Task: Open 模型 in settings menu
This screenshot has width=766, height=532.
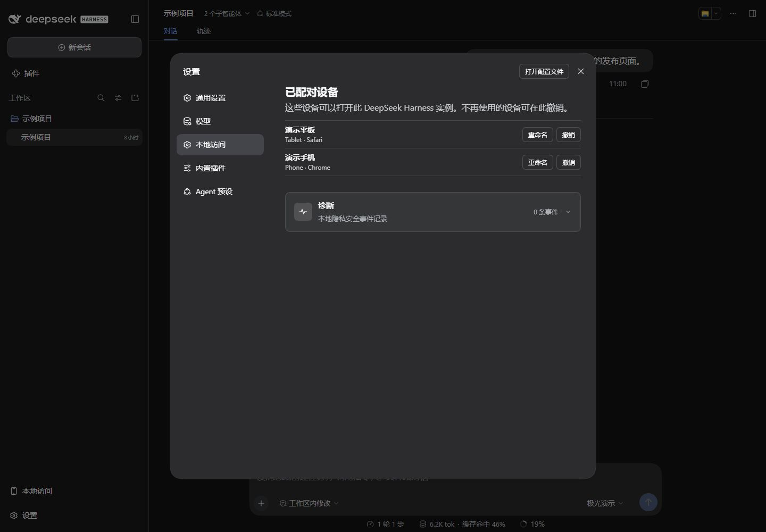Action: click(x=220, y=121)
